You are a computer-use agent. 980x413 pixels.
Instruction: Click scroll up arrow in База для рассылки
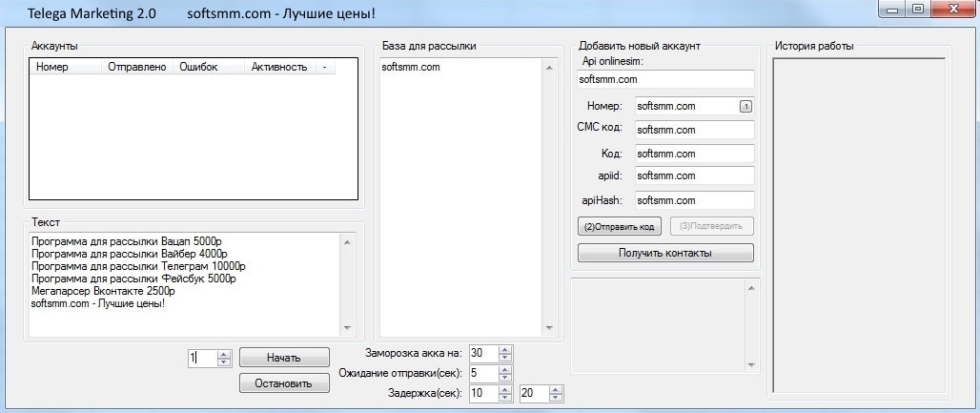click(x=548, y=68)
